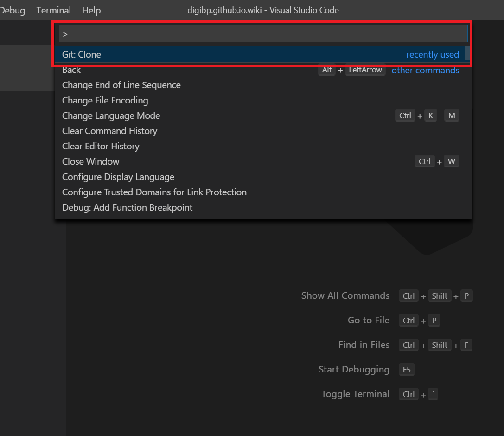This screenshot has height=436, width=504.
Task: Click the Toggle Terminal label
Action: tap(355, 394)
